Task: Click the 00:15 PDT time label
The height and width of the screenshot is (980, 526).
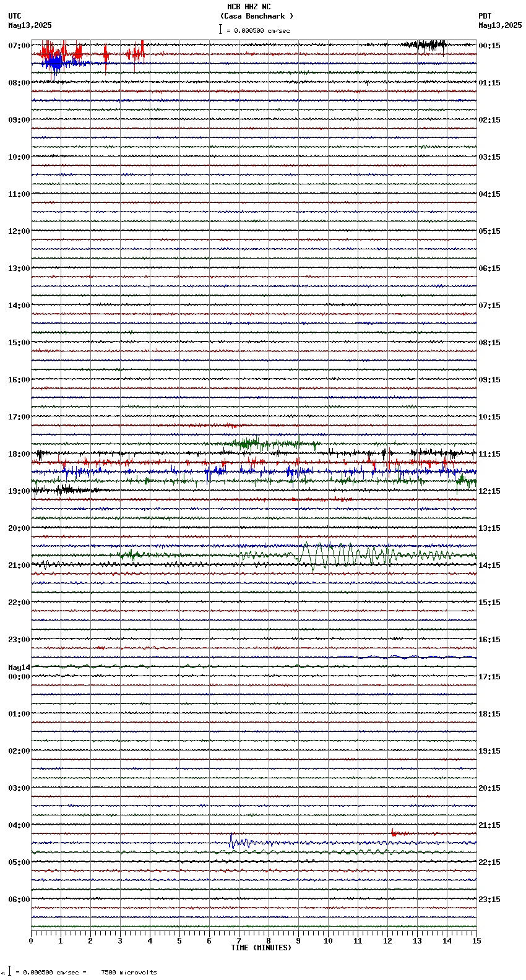Action: [489, 46]
